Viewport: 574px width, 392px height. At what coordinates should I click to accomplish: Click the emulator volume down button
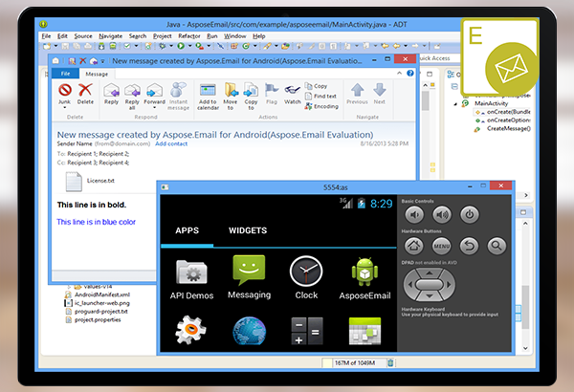click(x=414, y=215)
